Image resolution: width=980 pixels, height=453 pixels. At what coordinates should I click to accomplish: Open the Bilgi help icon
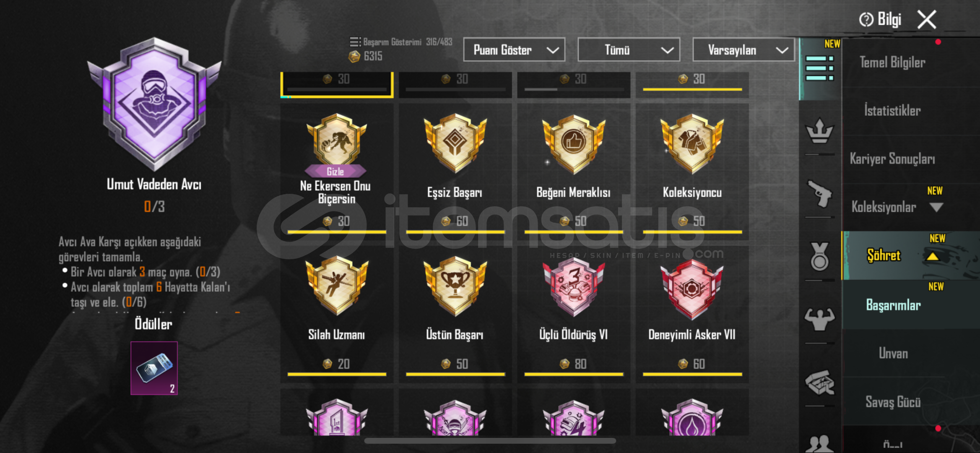pyautogui.click(x=866, y=19)
